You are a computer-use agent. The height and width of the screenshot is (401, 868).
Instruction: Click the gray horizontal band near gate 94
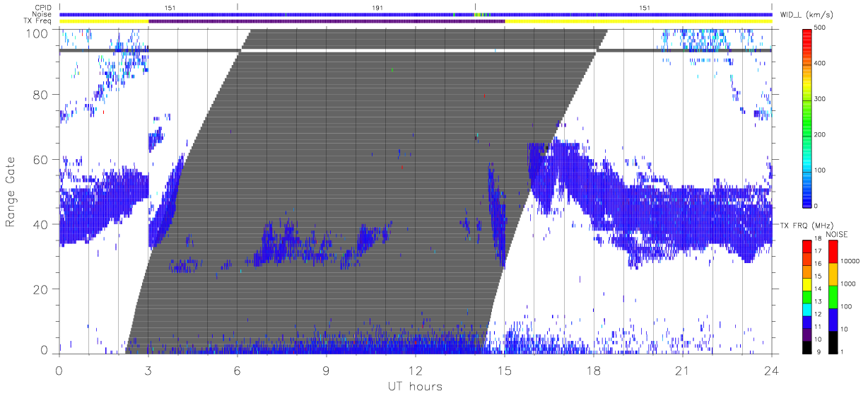(x=415, y=50)
